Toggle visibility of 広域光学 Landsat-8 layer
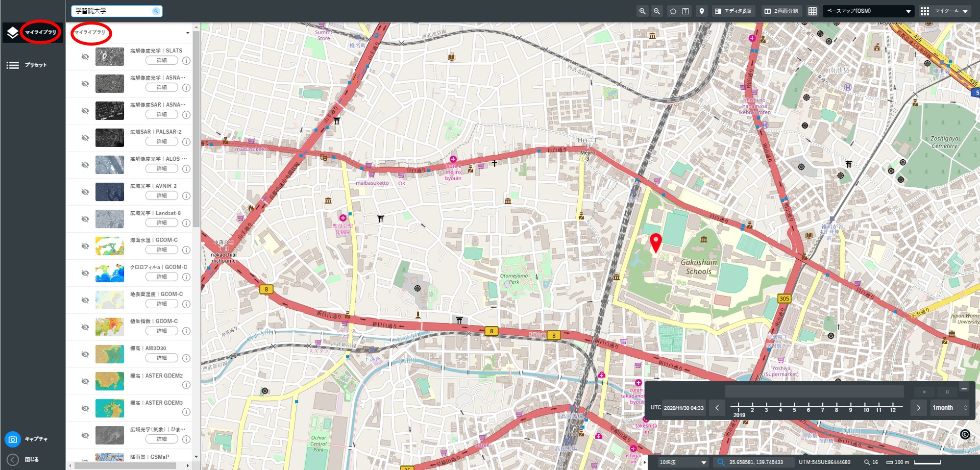The width and height of the screenshot is (980, 470). tap(85, 219)
